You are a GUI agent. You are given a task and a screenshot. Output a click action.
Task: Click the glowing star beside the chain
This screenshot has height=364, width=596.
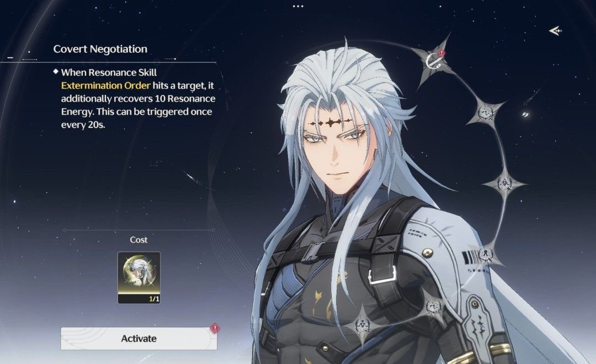(x=526, y=114)
